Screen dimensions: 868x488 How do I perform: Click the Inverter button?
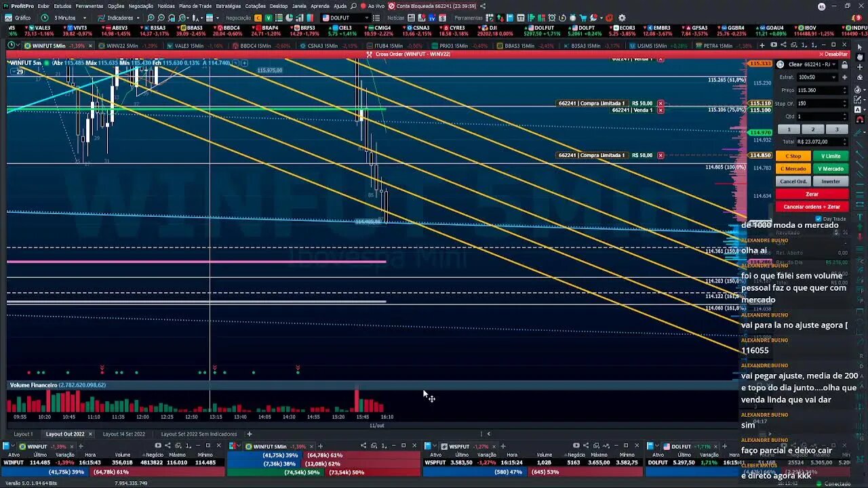click(831, 181)
